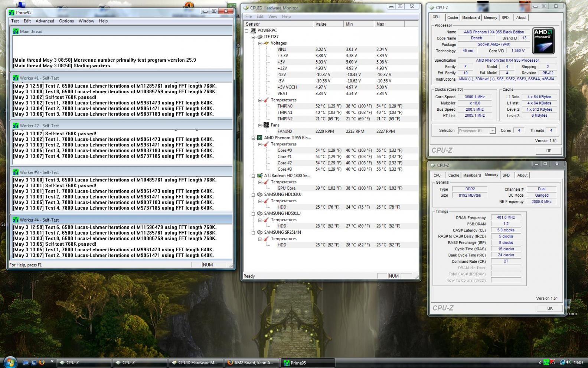The width and height of the screenshot is (588, 368).
Task: Open About tab in top CPU-Z window
Action: pos(521,17)
